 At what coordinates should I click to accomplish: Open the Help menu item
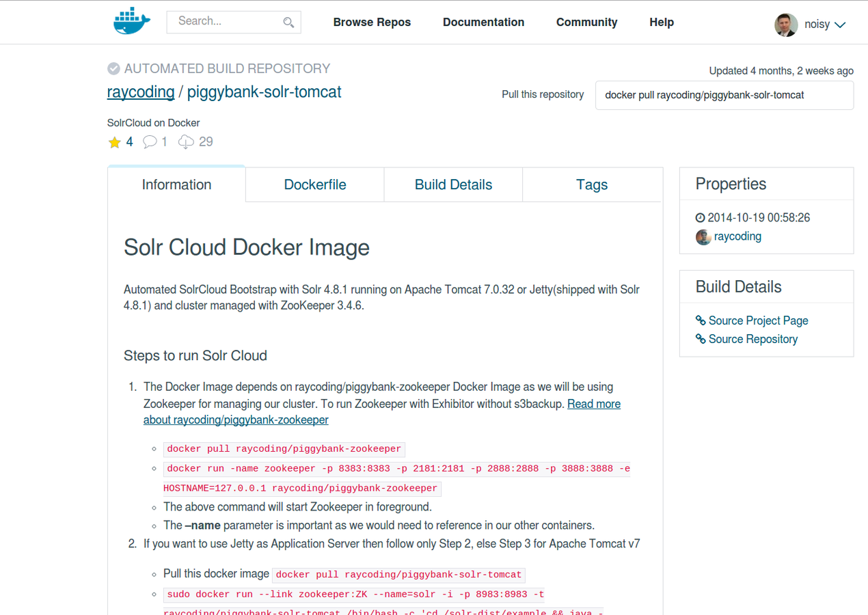coord(662,23)
